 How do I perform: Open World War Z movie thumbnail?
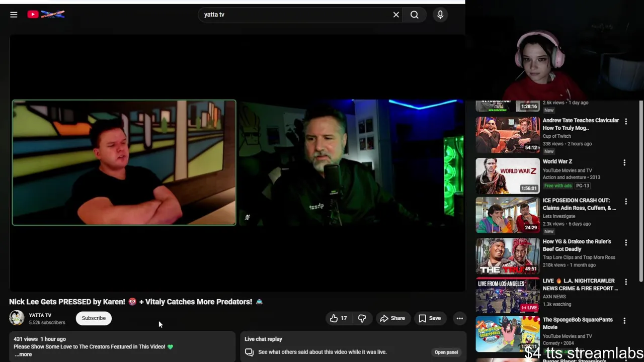508,176
